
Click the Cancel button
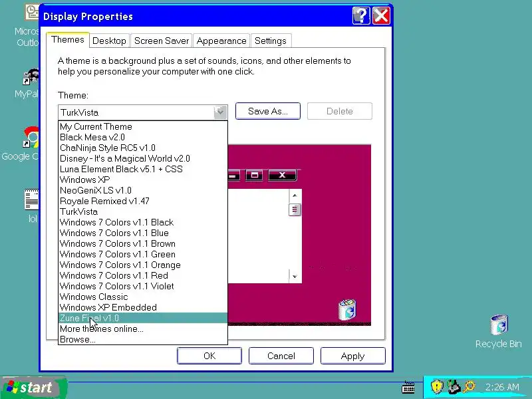point(281,356)
